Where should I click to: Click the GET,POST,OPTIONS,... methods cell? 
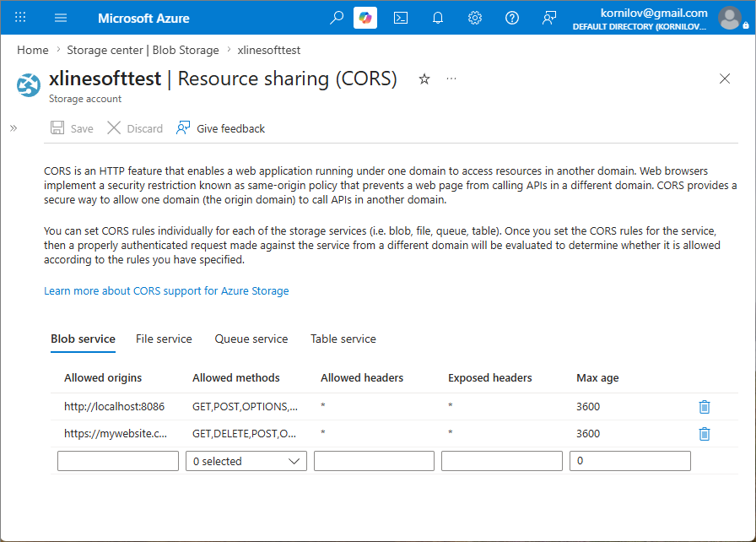(x=245, y=407)
